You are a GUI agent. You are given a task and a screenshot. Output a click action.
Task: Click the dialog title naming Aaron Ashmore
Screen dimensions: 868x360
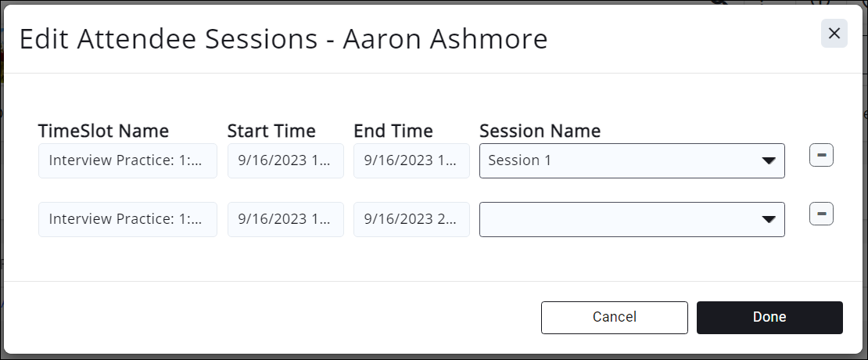pos(283,39)
